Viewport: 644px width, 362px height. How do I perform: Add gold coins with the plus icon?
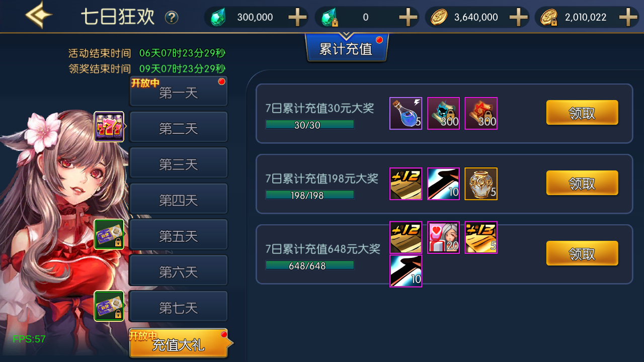point(518,18)
